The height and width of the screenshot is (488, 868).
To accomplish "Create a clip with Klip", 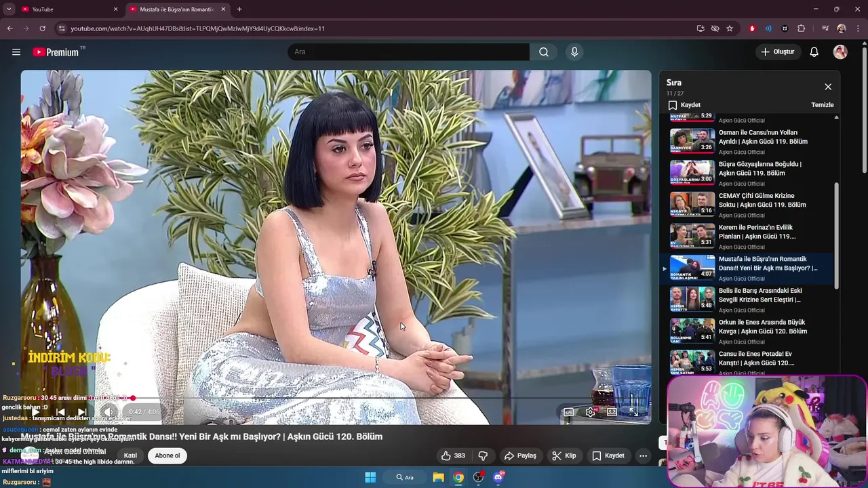I will [564, 455].
